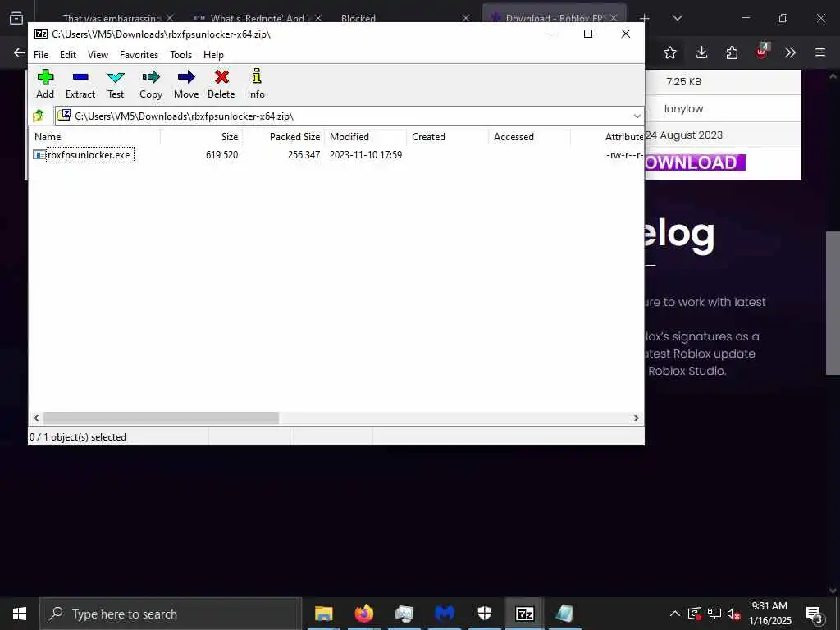The height and width of the screenshot is (630, 840).
Task: Choose the Copy toolbar button
Action: coord(151,84)
